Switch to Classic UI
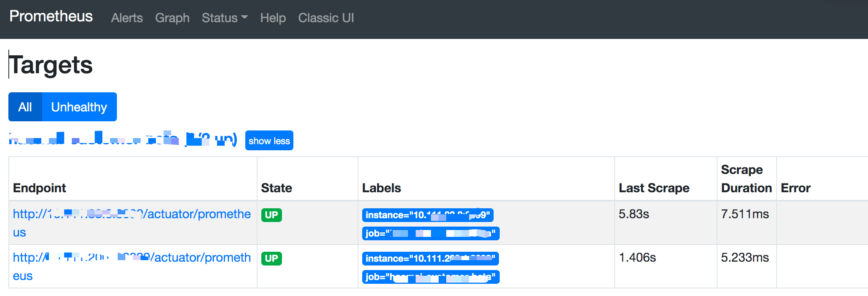Viewport: 868px width, 296px height. 326,18
